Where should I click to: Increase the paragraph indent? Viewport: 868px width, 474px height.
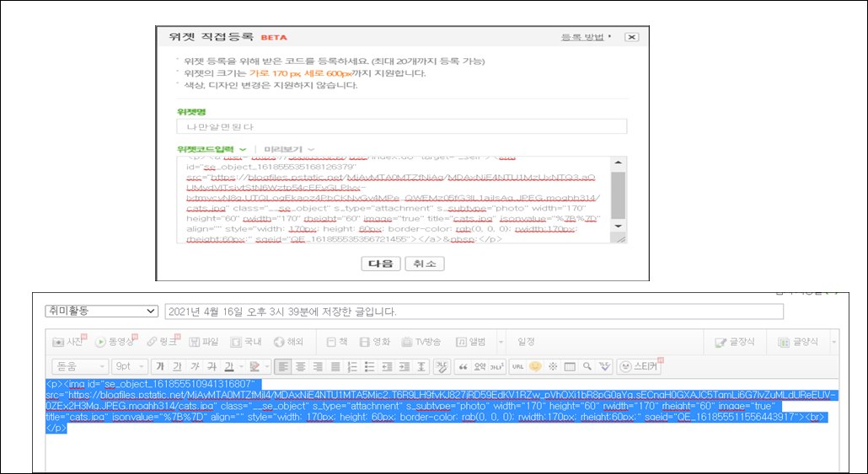405,366
